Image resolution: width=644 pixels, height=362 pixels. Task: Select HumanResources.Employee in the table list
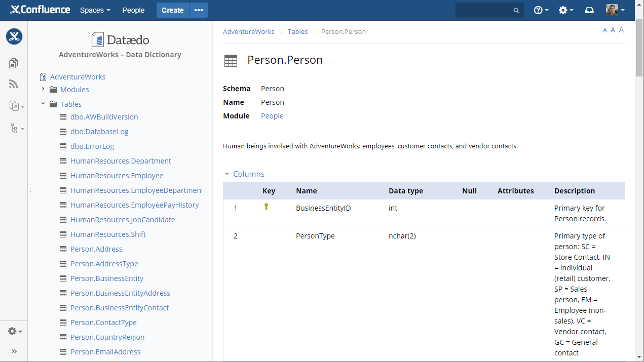[x=117, y=176]
